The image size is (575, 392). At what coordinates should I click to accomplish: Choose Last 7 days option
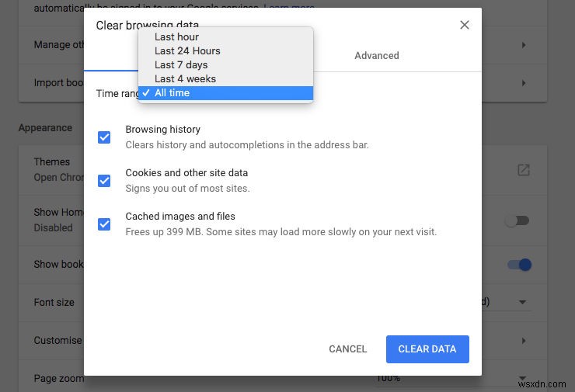181,64
